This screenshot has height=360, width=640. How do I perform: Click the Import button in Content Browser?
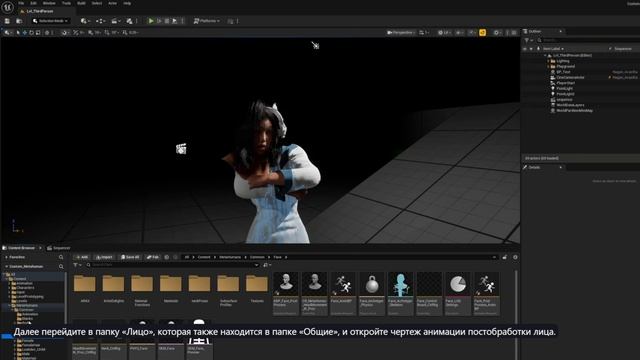pos(104,257)
